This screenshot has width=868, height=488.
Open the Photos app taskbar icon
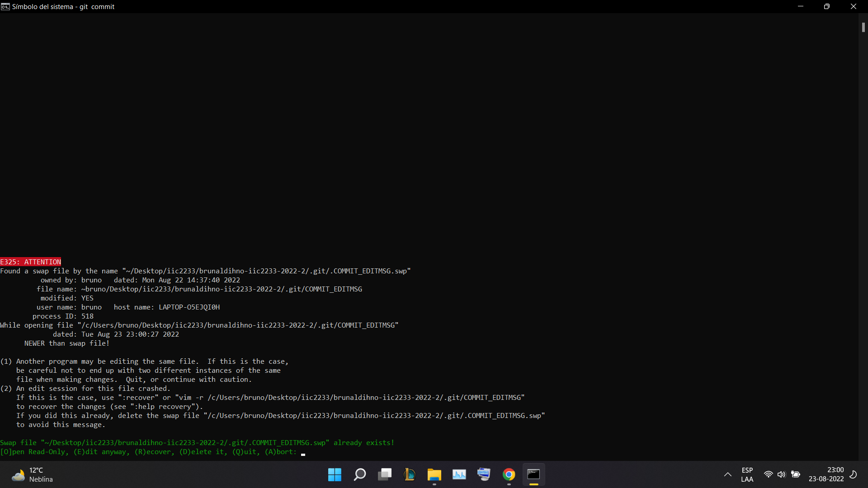(459, 474)
